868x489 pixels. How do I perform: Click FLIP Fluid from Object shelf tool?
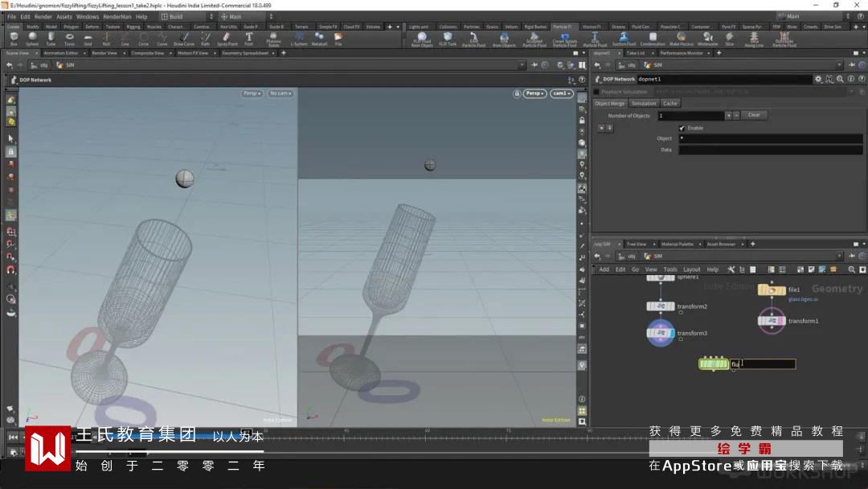point(422,39)
